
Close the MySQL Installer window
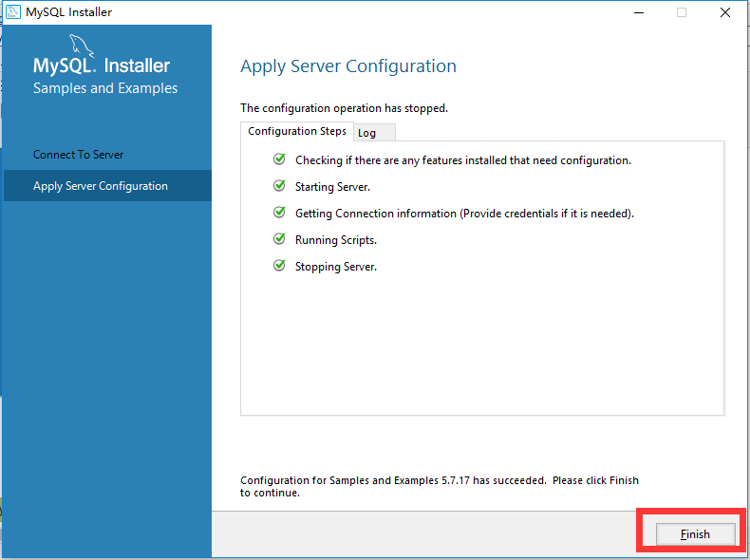click(x=726, y=12)
